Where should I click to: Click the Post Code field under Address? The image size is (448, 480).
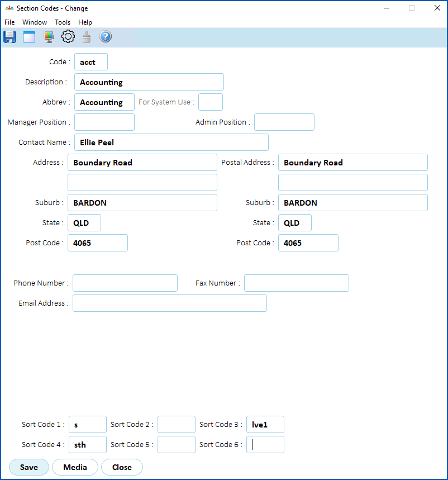tap(98, 243)
